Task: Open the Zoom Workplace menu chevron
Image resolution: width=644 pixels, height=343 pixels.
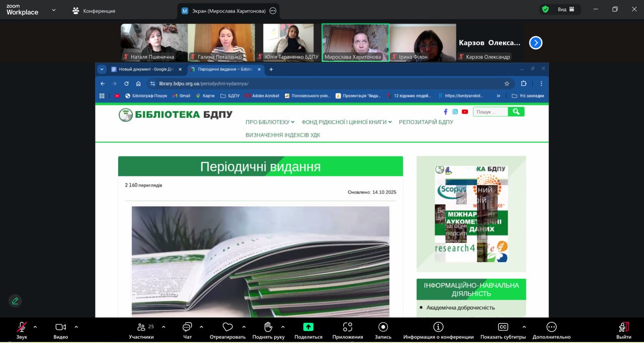Action: point(54,10)
